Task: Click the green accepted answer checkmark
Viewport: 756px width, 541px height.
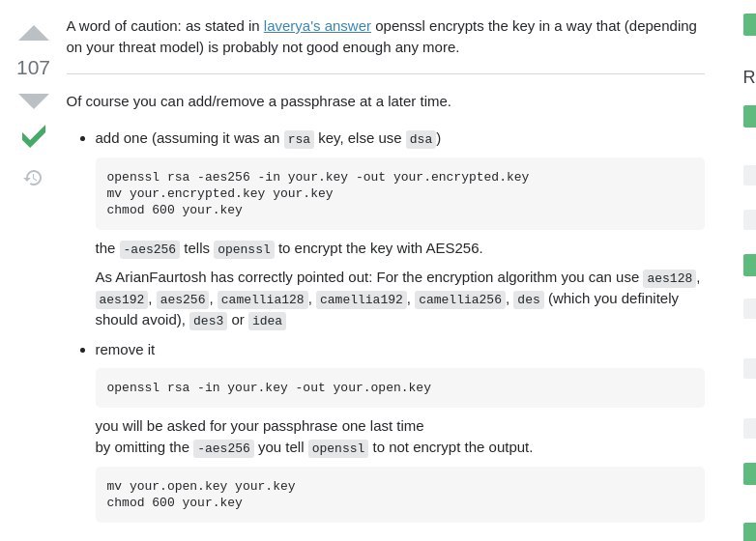Action: [x=34, y=136]
